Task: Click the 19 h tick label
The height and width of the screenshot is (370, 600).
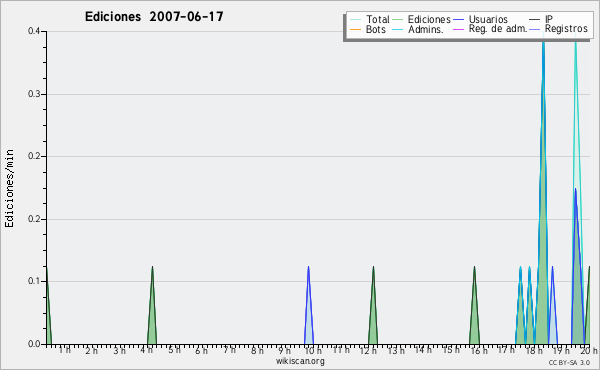Action: coord(561,350)
